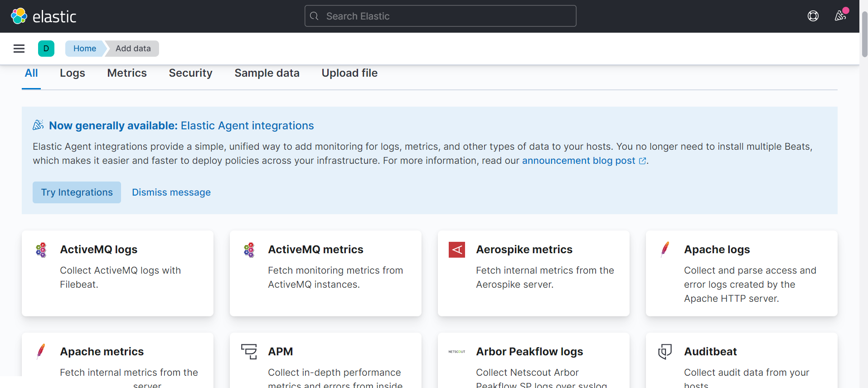The image size is (868, 388).
Task: Open the newsfeed party popper icon
Action: [840, 16]
